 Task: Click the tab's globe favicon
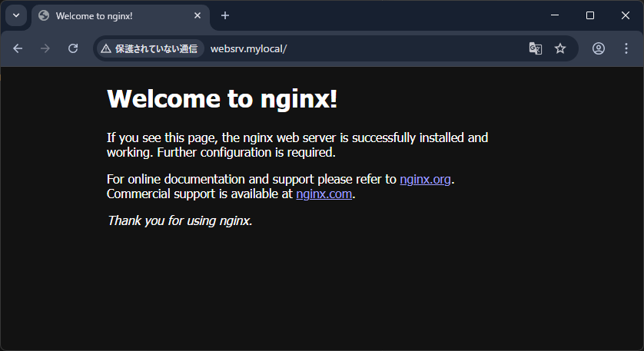point(44,15)
